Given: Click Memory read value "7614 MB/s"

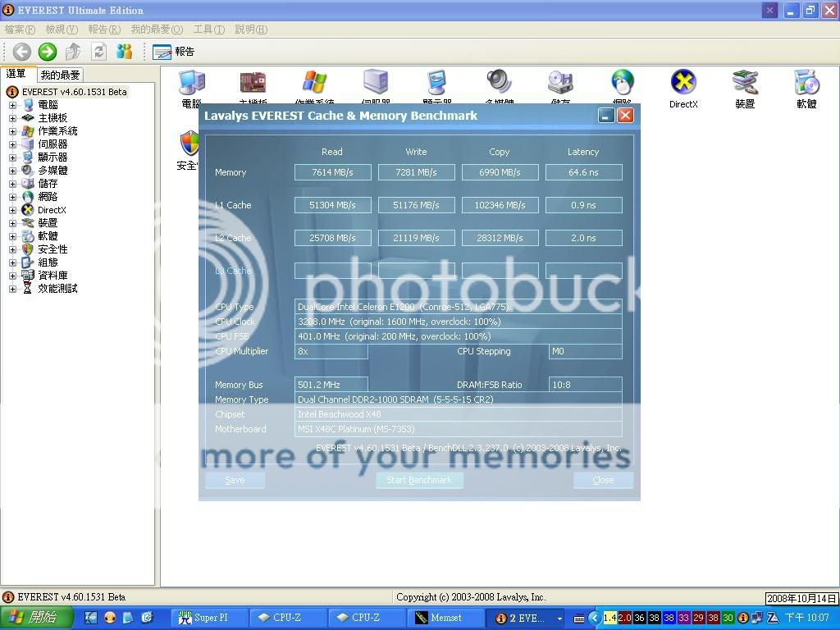Looking at the screenshot, I should point(333,172).
